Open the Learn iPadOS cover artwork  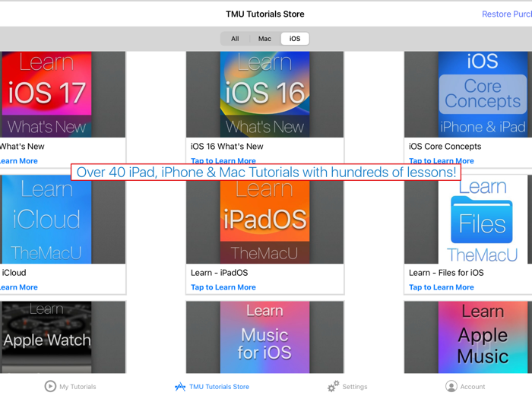coord(265,222)
